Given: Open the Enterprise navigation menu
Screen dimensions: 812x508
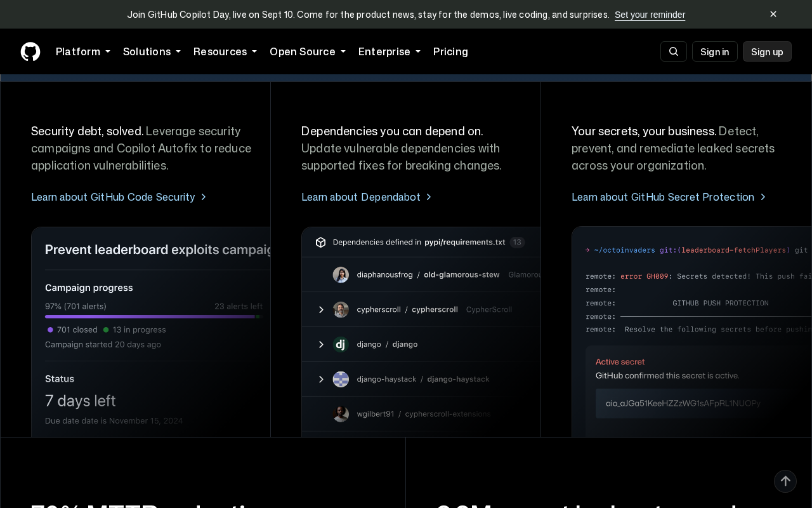Looking at the screenshot, I should [x=390, y=51].
